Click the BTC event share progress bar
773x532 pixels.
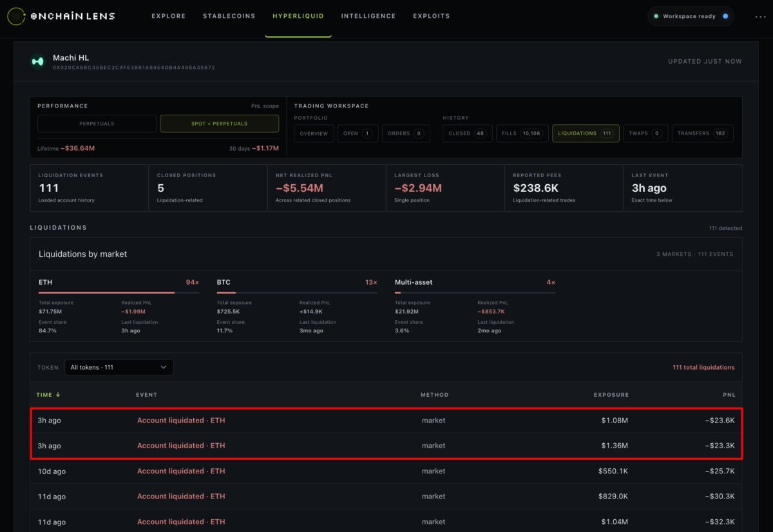297,292
